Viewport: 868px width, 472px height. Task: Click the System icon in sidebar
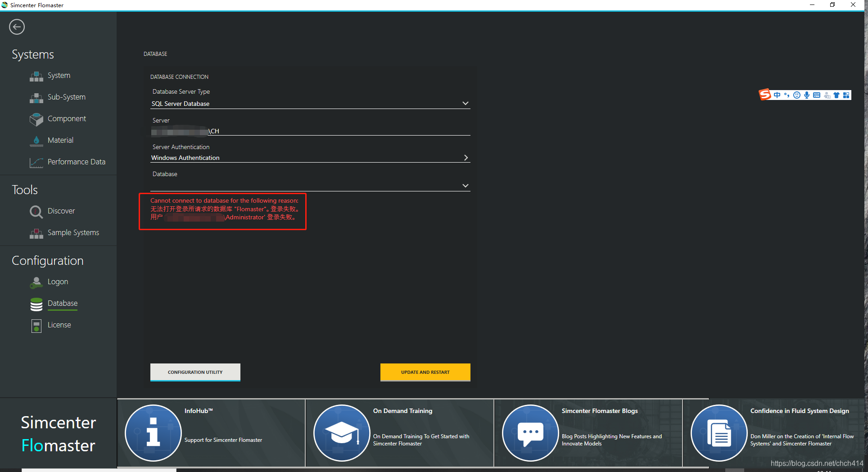coord(36,76)
